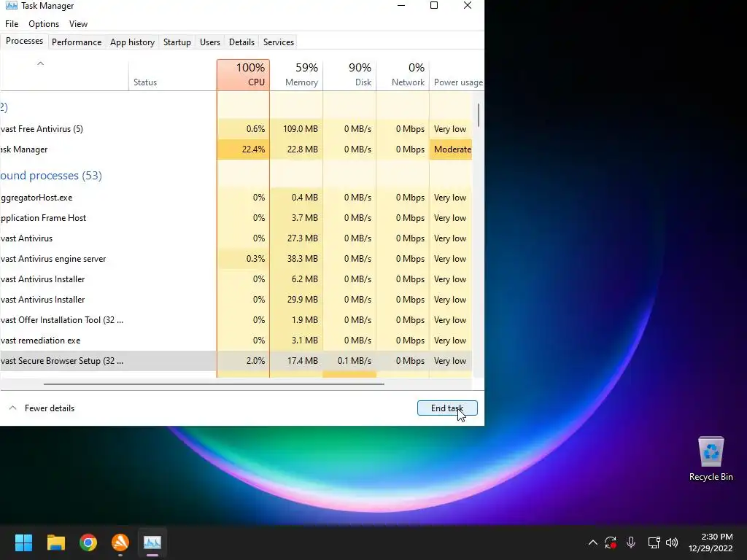Select Avast Antivirus Installer 6.2 MB row
The width and height of the screenshot is (747, 560).
point(236,279)
